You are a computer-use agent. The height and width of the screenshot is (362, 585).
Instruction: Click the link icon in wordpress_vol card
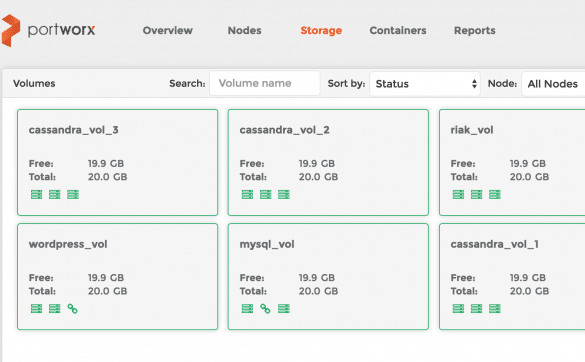pos(72,309)
